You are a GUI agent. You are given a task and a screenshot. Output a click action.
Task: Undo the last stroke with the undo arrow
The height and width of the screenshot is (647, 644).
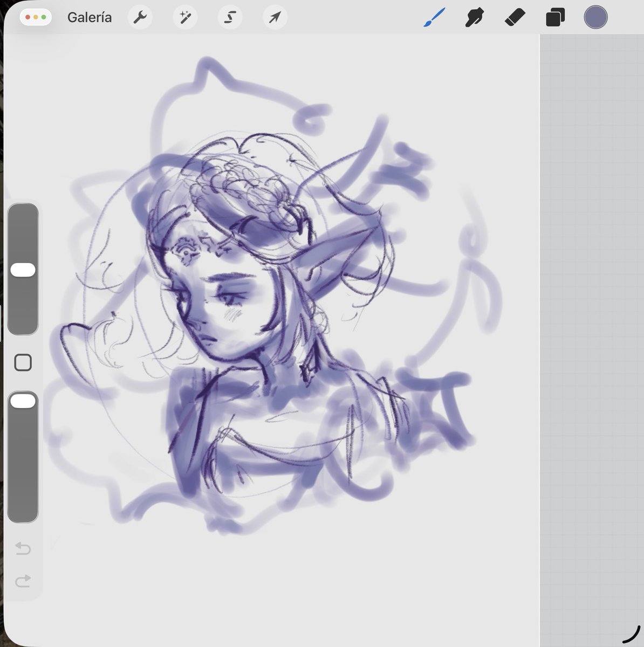click(x=23, y=549)
